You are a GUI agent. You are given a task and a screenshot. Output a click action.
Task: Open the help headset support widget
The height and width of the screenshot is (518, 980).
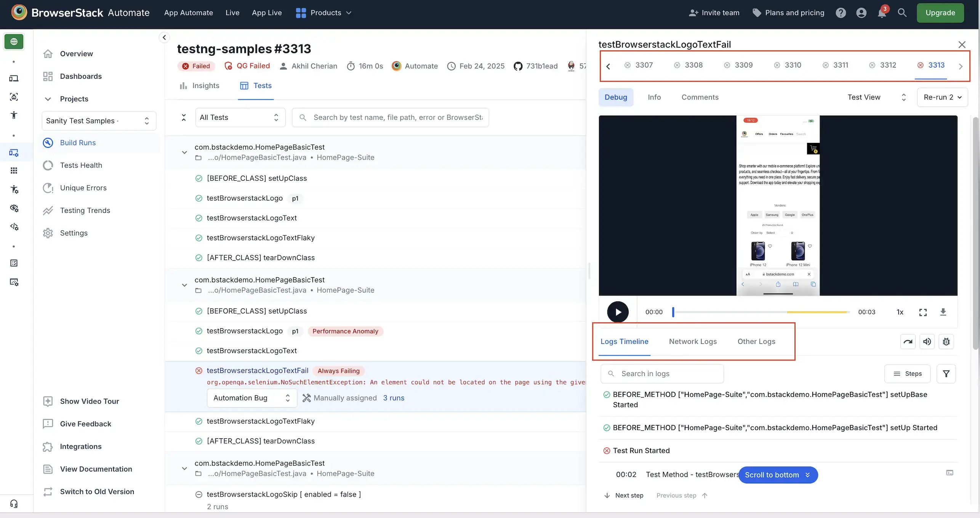point(14,504)
